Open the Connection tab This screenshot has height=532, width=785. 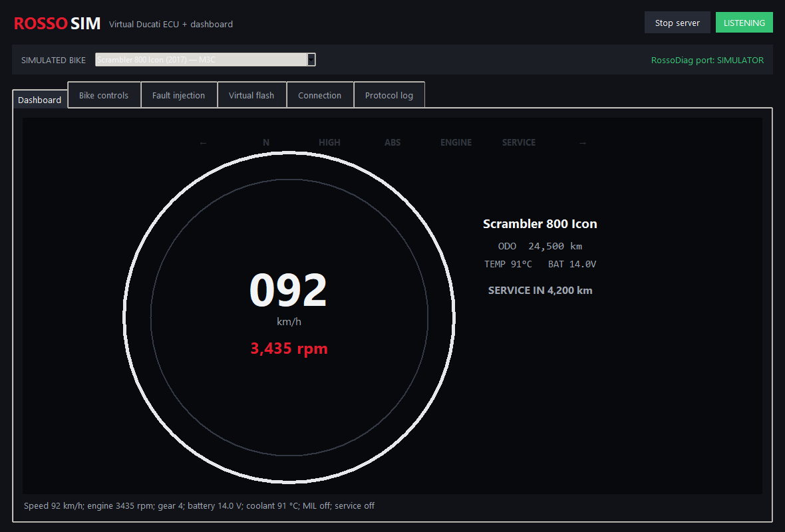click(319, 95)
